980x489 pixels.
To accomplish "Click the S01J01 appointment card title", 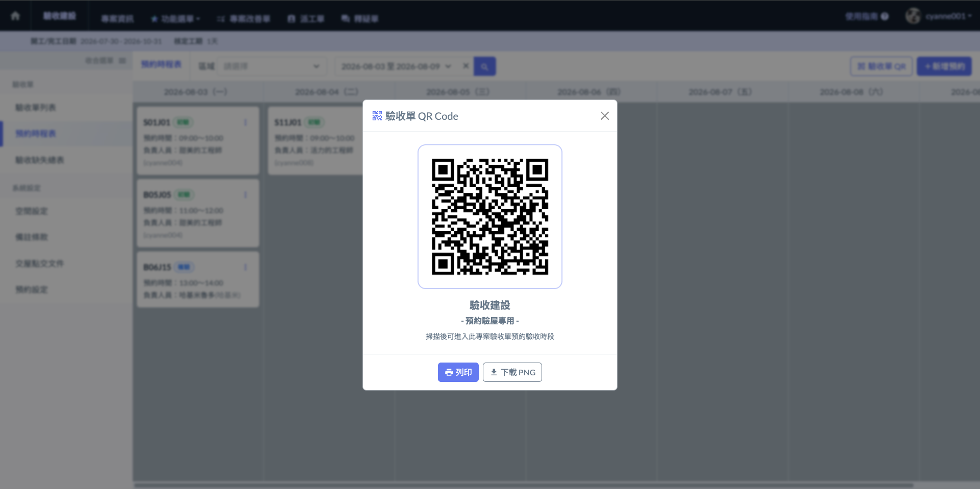I will [157, 122].
